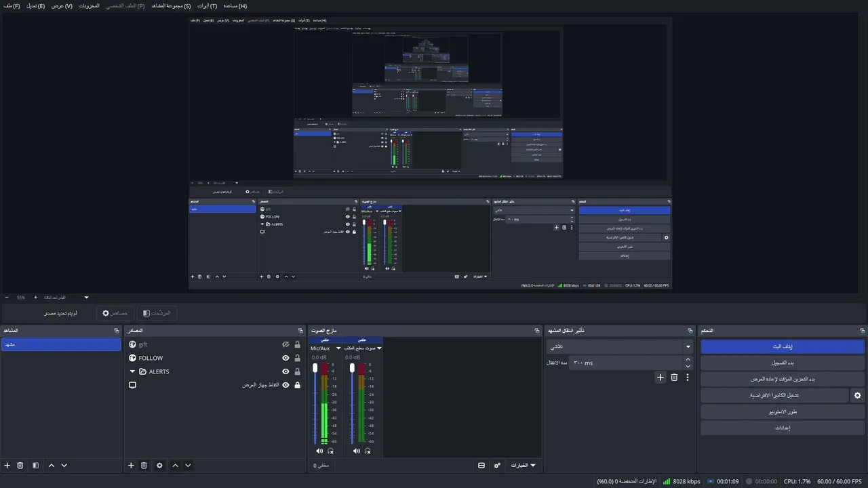Move scene down with Scenes panel down arrow

64,466
